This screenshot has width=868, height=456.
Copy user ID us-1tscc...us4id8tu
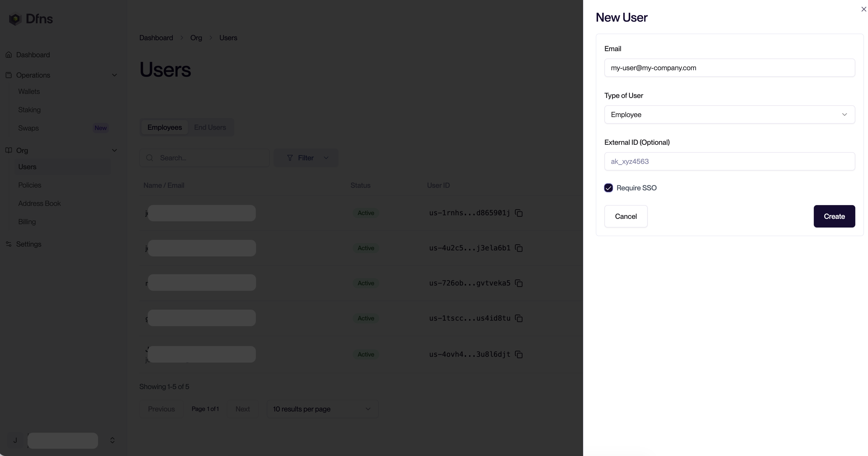518,318
